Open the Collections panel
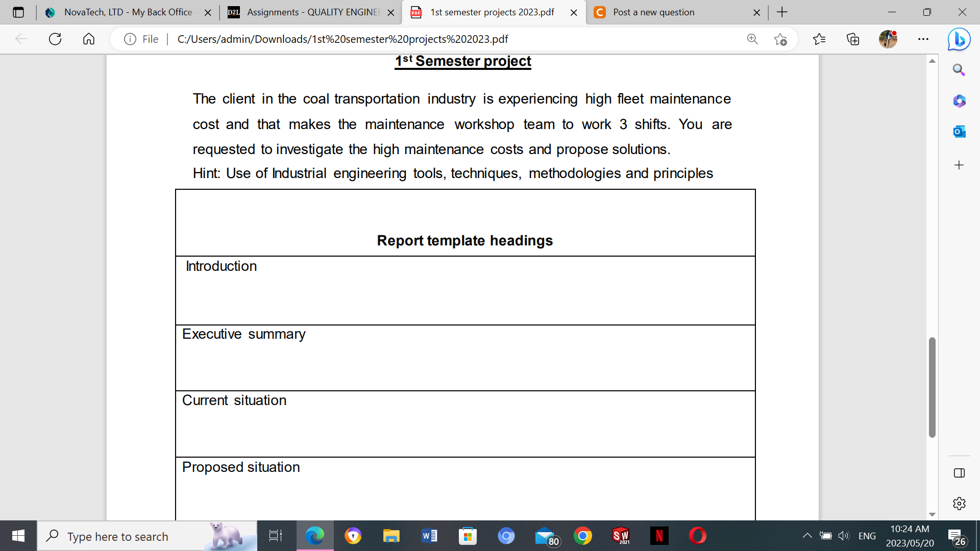 [852, 39]
